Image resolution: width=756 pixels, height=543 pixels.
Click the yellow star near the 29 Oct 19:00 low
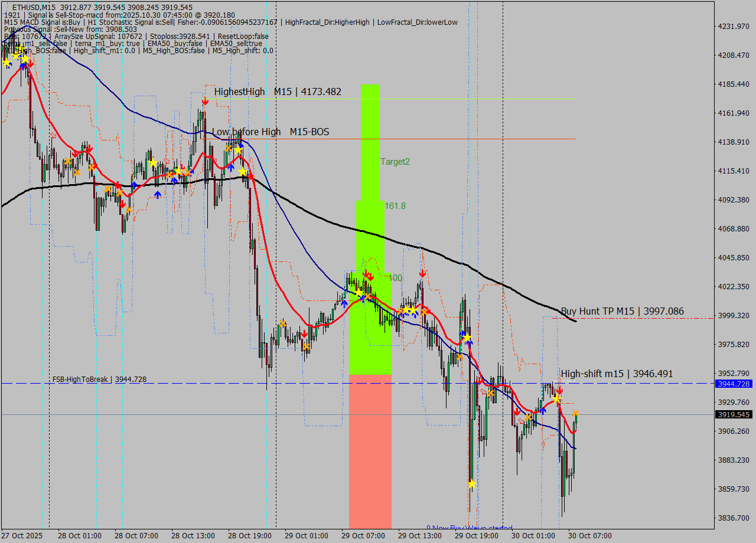click(x=471, y=485)
